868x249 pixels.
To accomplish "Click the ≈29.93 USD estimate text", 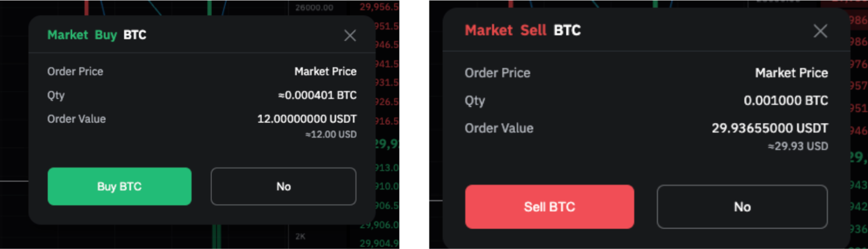I will coord(798,146).
